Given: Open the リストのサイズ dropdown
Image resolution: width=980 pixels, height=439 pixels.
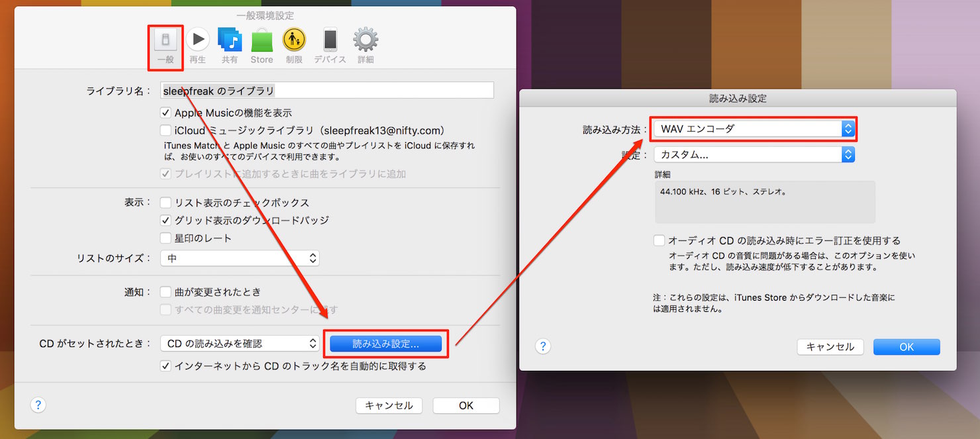Looking at the screenshot, I should point(240,258).
